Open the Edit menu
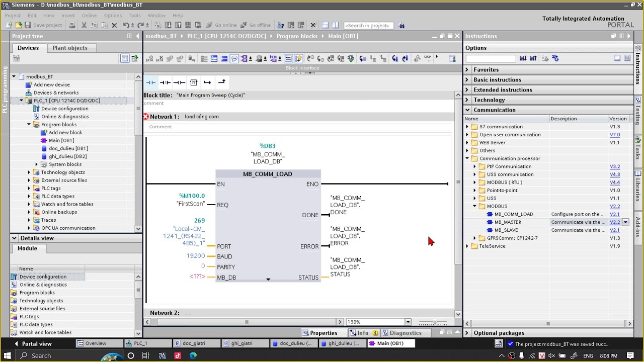 (32, 16)
